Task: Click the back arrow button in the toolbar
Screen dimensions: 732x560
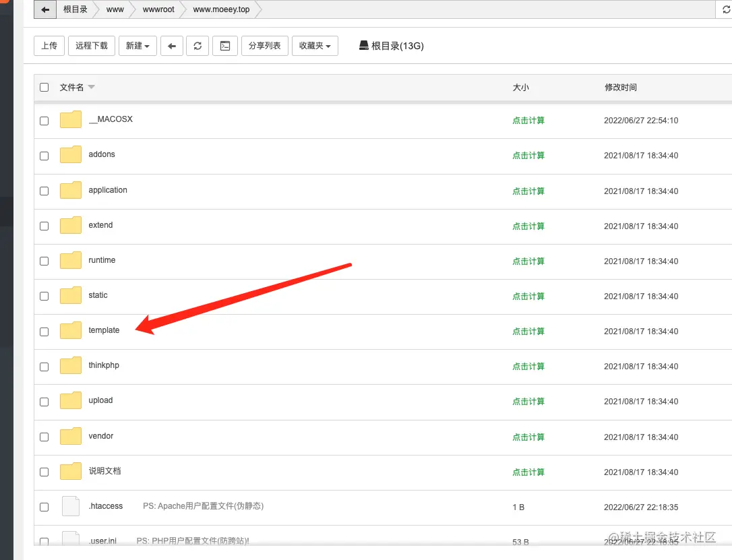Action: pos(172,46)
